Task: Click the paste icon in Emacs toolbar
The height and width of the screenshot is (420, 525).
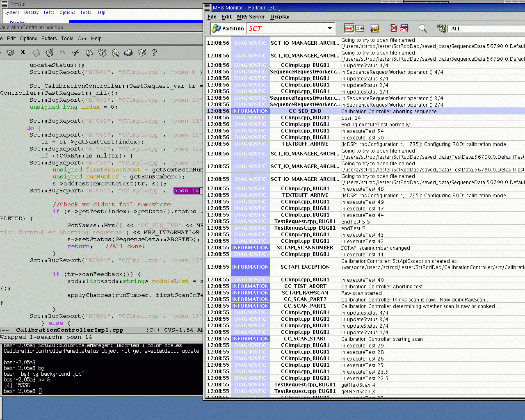Action: tap(102, 52)
